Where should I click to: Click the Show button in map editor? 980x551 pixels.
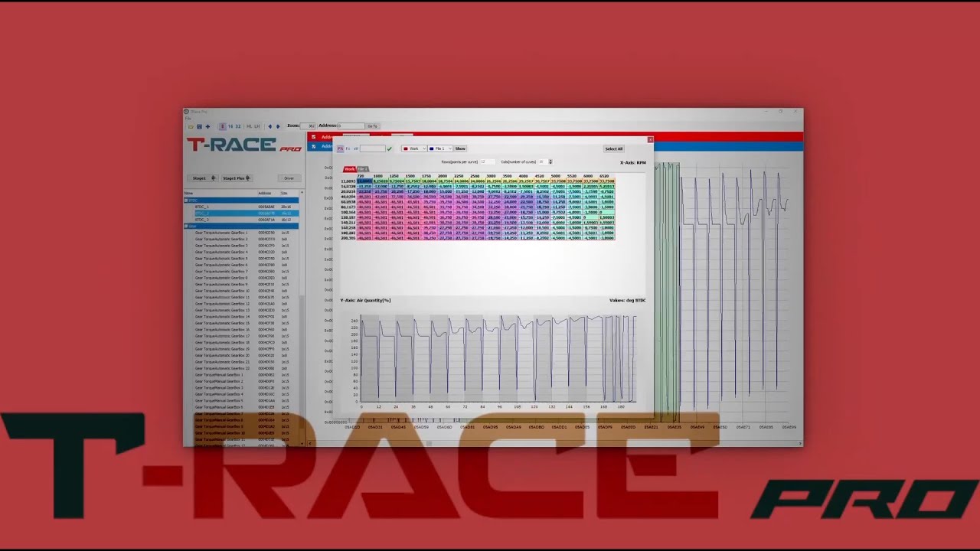click(x=460, y=148)
